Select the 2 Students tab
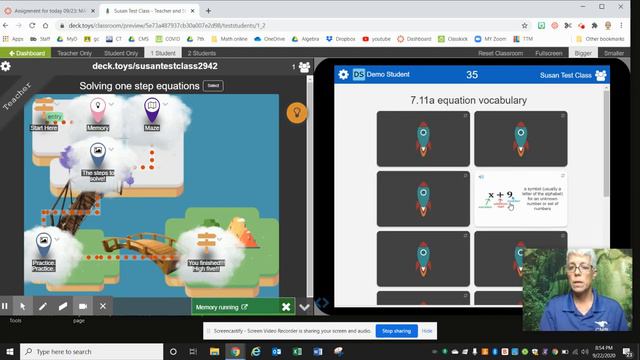This screenshot has height=360, width=640. [x=202, y=53]
